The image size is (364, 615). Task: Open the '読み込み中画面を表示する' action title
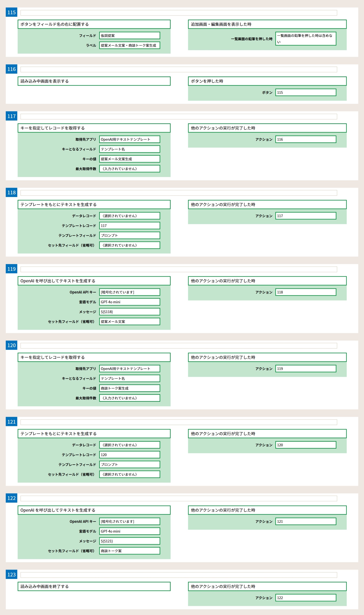point(94,81)
